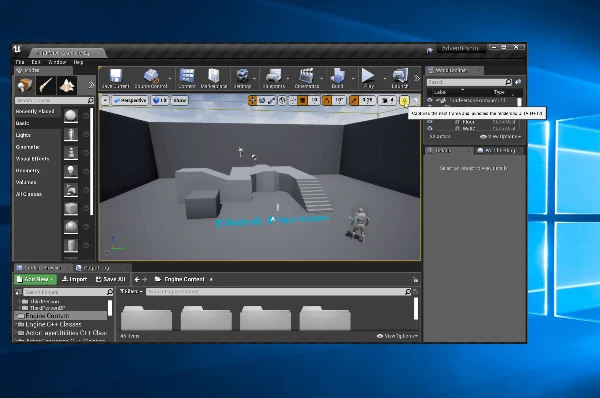Click the World Outliner search magnifier icon

[x=508, y=82]
